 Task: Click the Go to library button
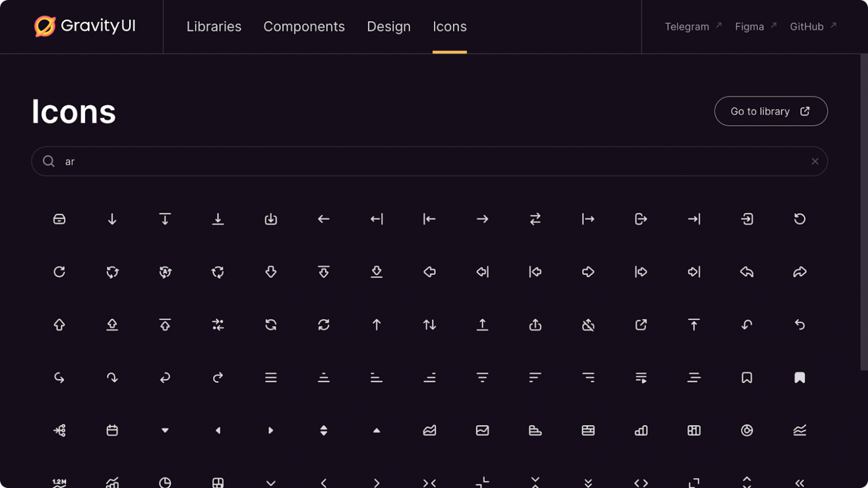(x=771, y=111)
